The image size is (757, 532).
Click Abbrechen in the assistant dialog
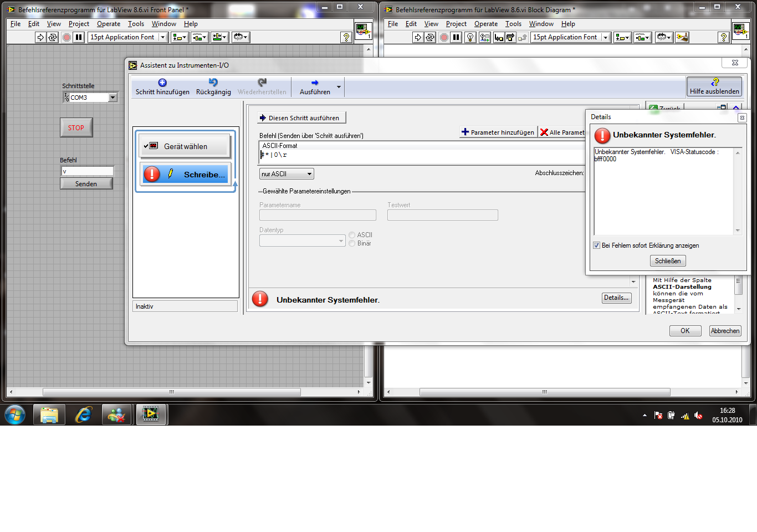pos(725,331)
